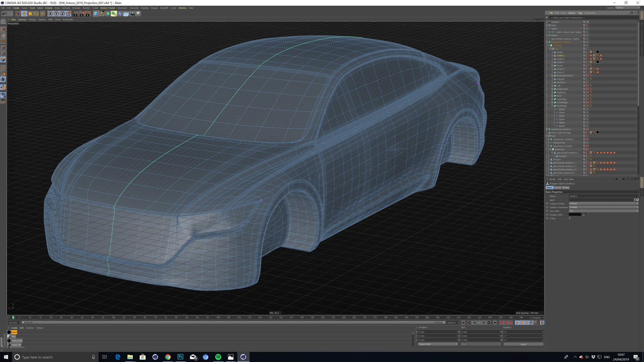
Task: Open the MoGraph menu
Action: point(122,8)
